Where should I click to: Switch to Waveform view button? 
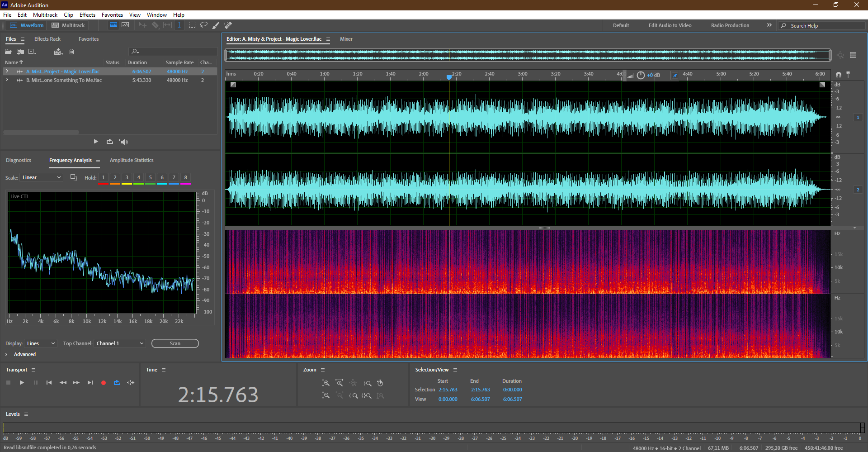click(x=27, y=25)
